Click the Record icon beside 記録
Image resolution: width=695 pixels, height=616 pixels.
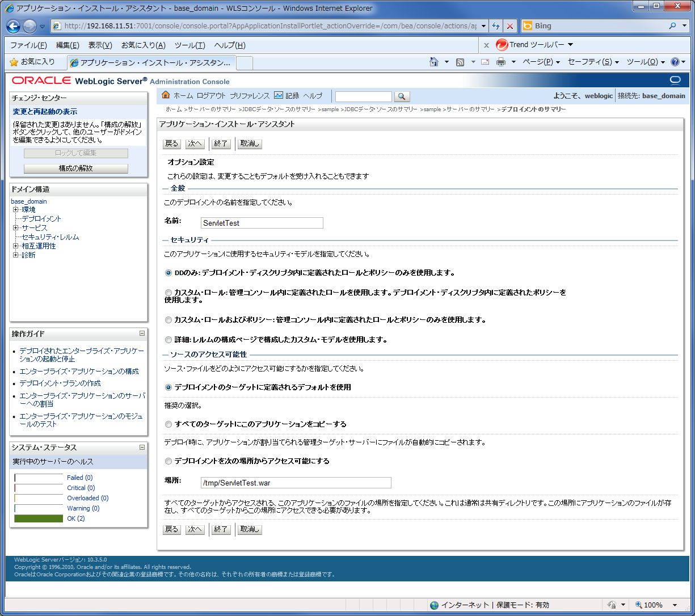tap(279, 95)
